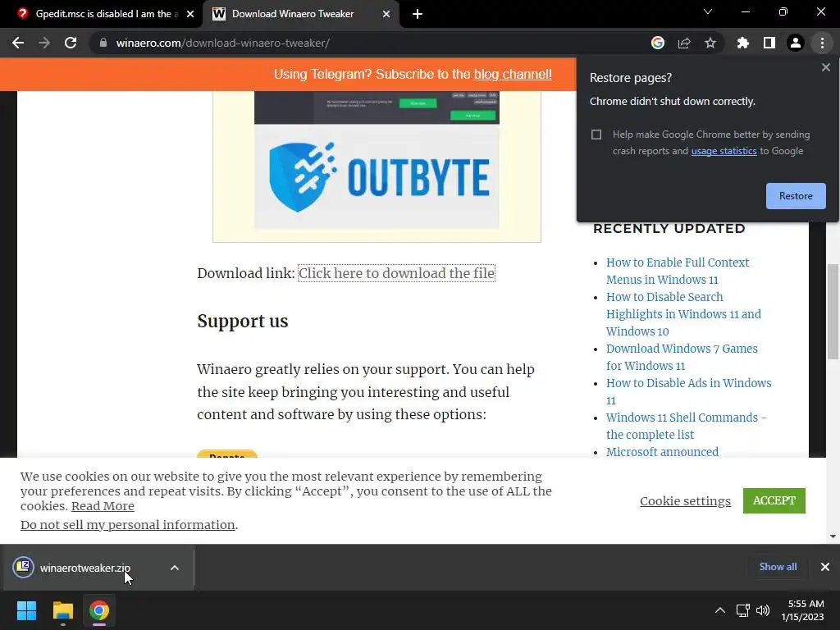Open How to Enable Full Context Menus

(x=677, y=271)
